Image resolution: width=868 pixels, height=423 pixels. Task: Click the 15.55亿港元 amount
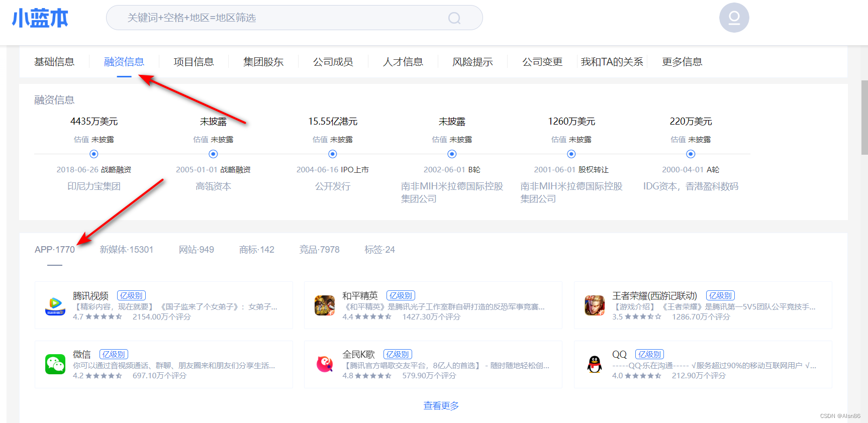[x=333, y=122]
